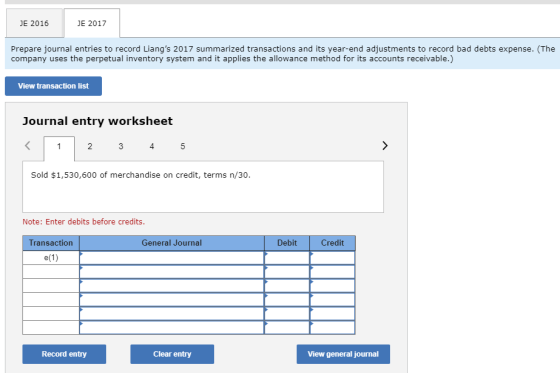Click the second row Debit field
Viewport: 560px width, 373px height.
pos(287,272)
